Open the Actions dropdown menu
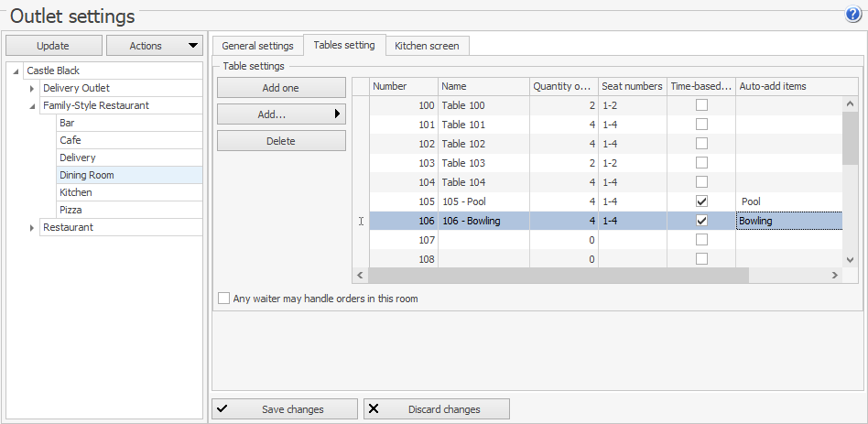This screenshot has width=868, height=424. point(154,46)
